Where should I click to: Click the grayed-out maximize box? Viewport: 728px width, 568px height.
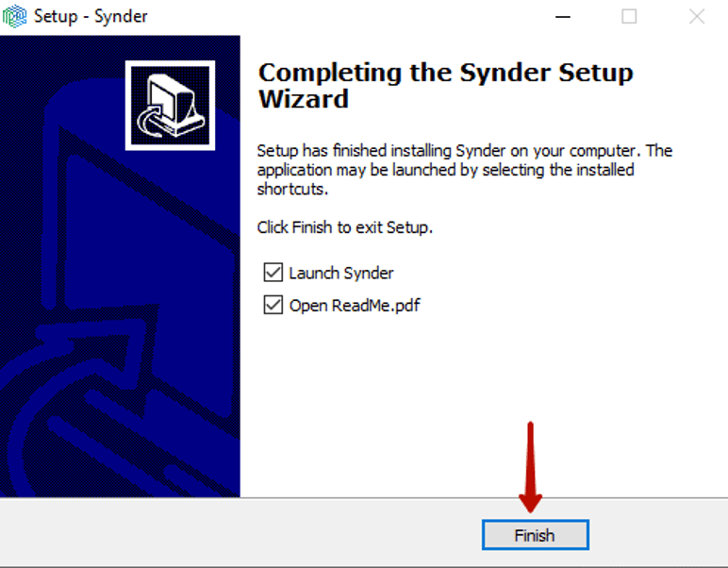[x=629, y=17]
